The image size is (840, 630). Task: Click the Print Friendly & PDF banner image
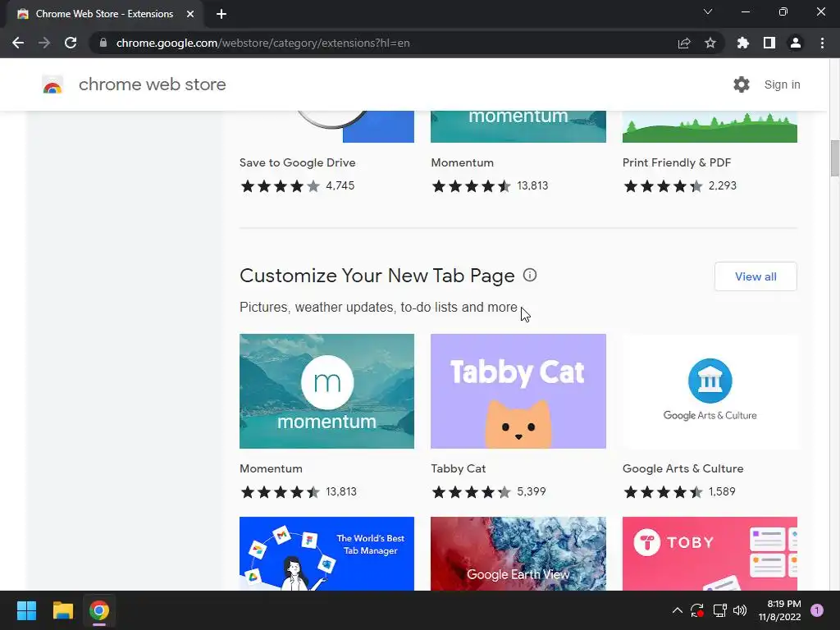coord(710,126)
